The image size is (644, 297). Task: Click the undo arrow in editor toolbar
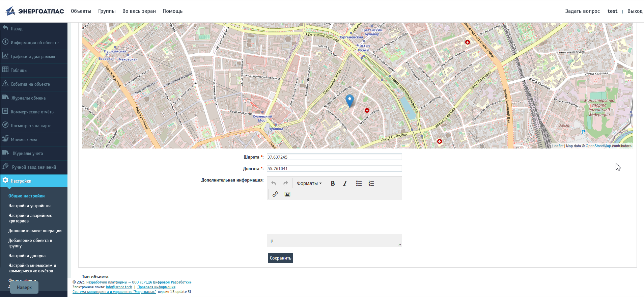(x=274, y=183)
